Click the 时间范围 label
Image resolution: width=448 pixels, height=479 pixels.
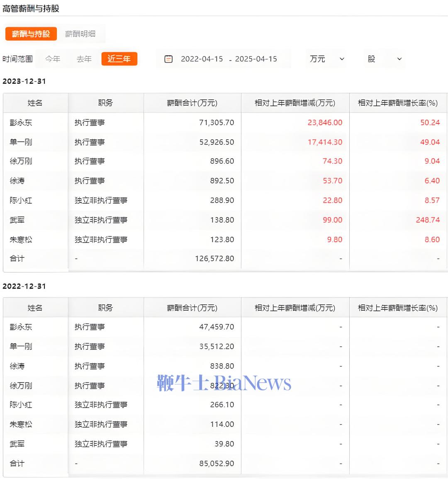pos(17,58)
